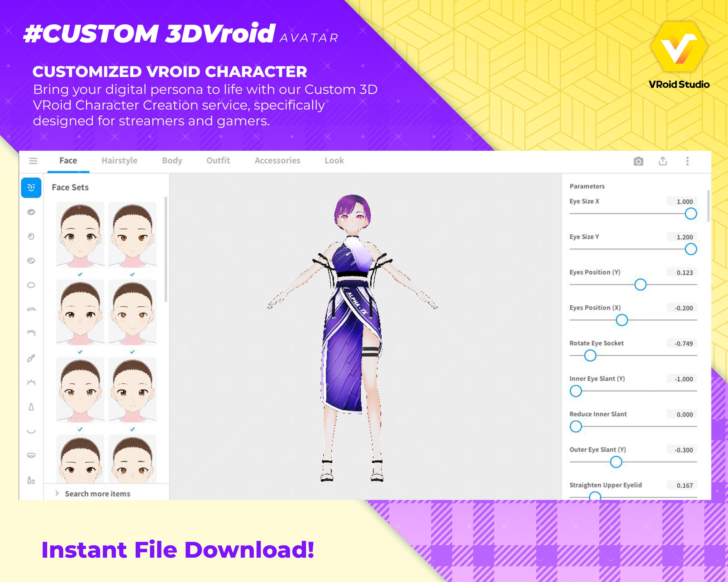Open the Eyes editing category in sidebar
The width and height of the screenshot is (728, 582).
(x=31, y=213)
